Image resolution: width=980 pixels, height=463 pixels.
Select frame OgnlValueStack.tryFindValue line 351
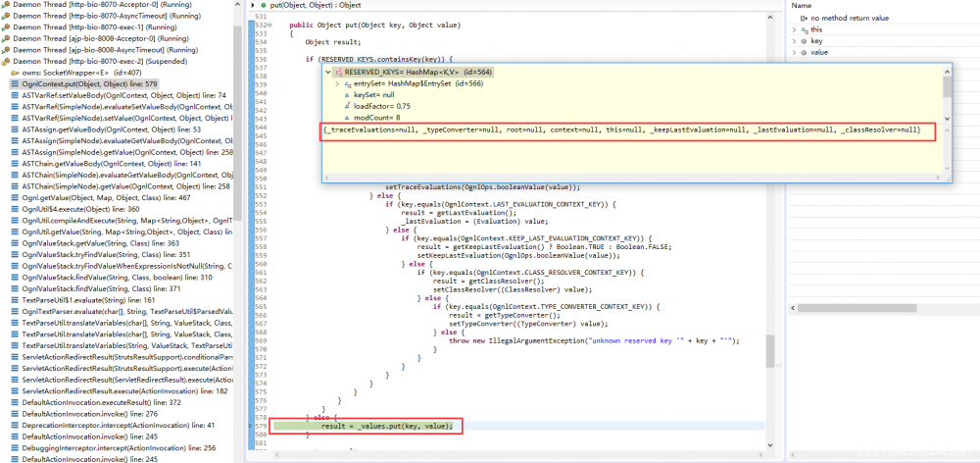(x=106, y=254)
